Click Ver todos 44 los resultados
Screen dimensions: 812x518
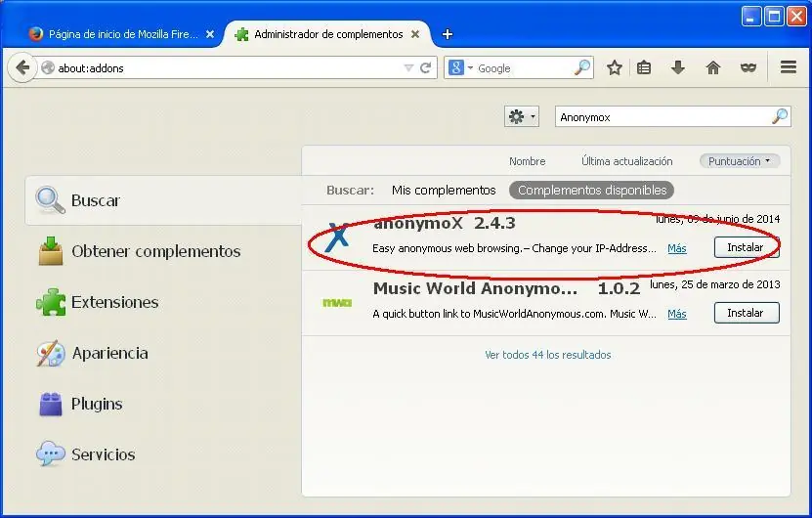(x=548, y=355)
